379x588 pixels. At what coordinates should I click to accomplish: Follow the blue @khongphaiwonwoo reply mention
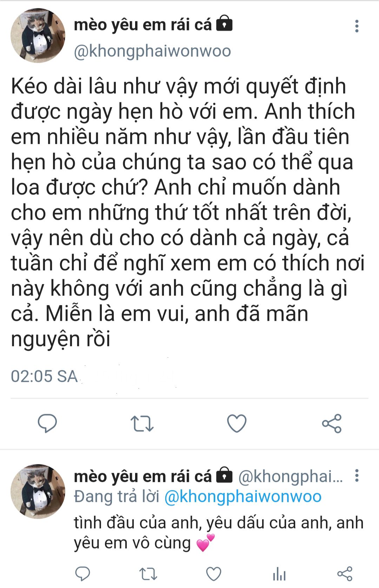243,496
